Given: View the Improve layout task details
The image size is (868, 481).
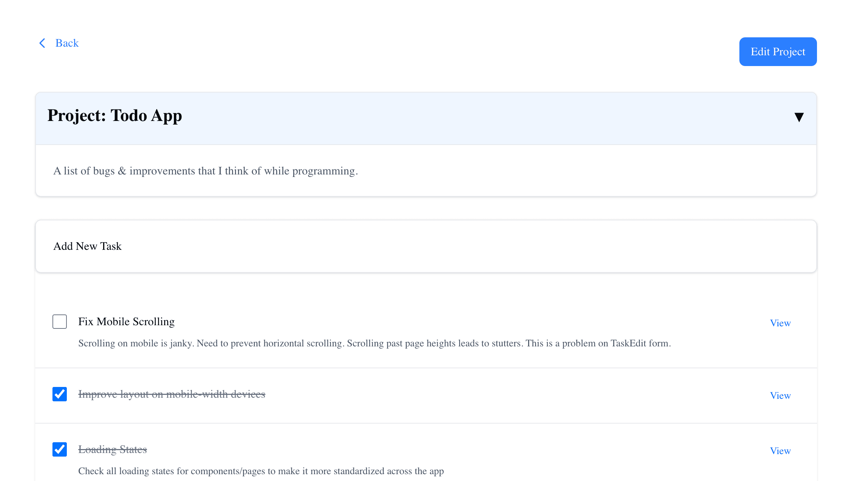Looking at the screenshot, I should pyautogui.click(x=781, y=395).
